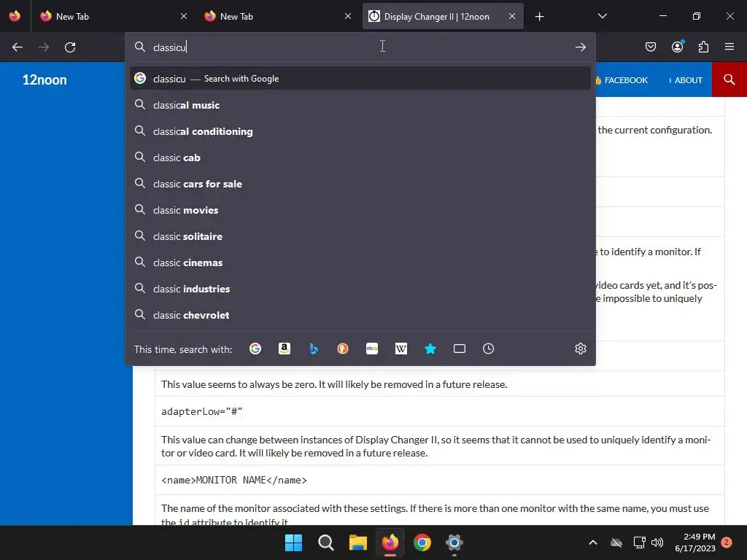The width and height of the screenshot is (747, 560).
Task: Open a new tab with plus button
Action: tap(539, 17)
